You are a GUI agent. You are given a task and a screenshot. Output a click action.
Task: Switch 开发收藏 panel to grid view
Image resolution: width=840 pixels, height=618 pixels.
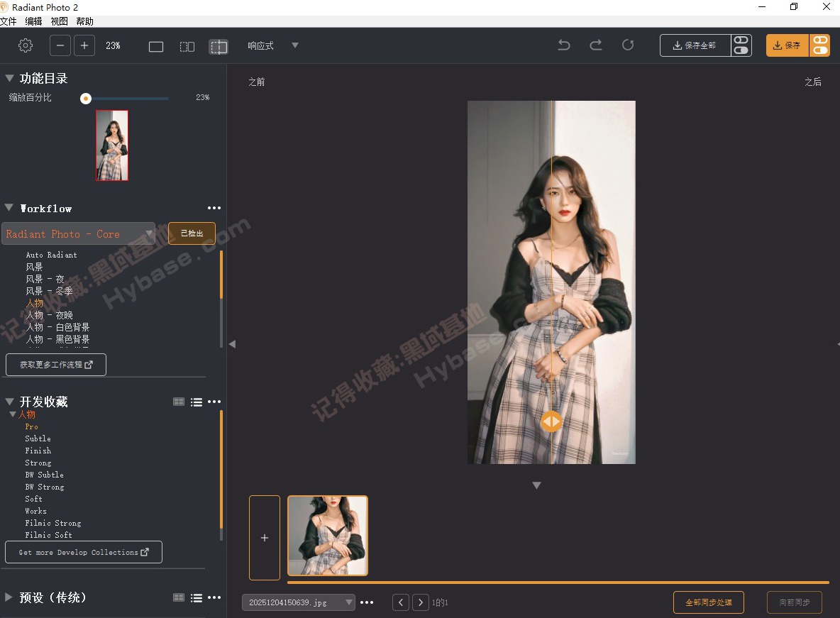(179, 402)
